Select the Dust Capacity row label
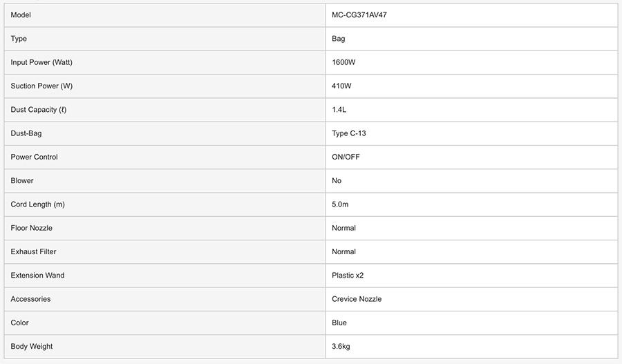The image size is (622, 364). [39, 110]
